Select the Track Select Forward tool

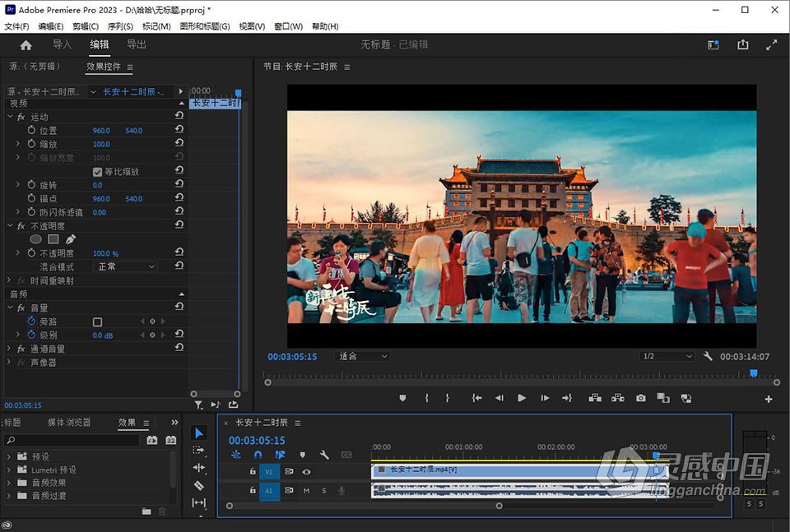(x=199, y=451)
